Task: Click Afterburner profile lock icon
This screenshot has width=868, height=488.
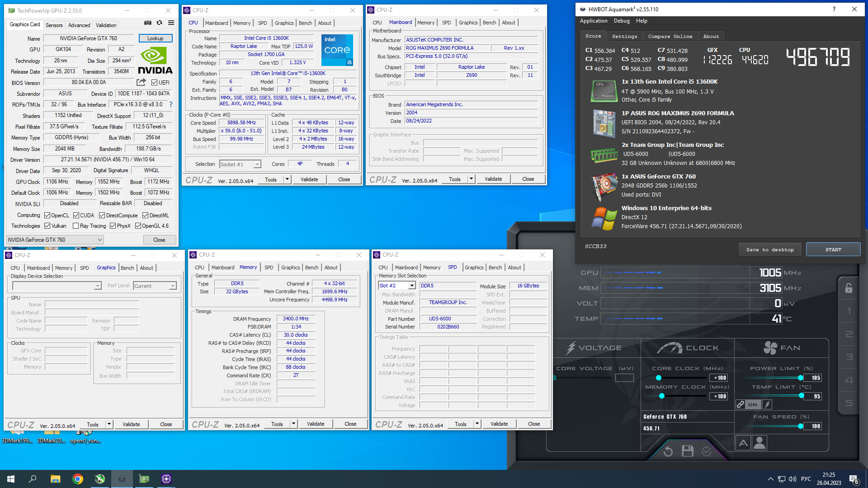Action: click(x=849, y=288)
